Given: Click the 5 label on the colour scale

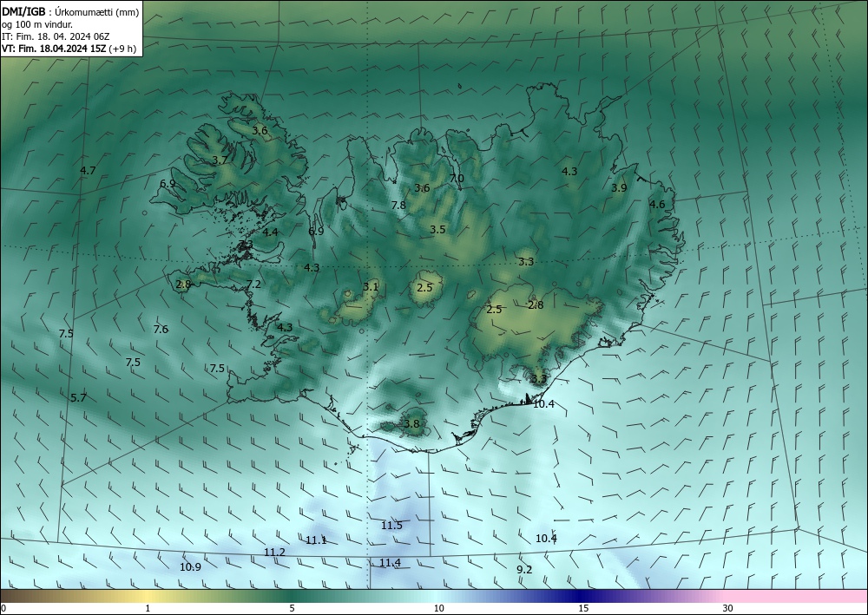Looking at the screenshot, I should (292, 609).
